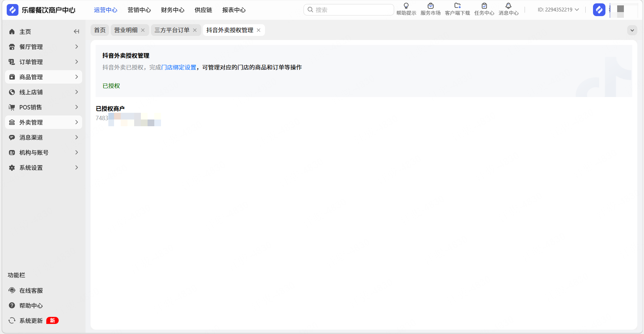Expand the 商品管理 menu chevron
The width and height of the screenshot is (644, 334).
coord(76,77)
